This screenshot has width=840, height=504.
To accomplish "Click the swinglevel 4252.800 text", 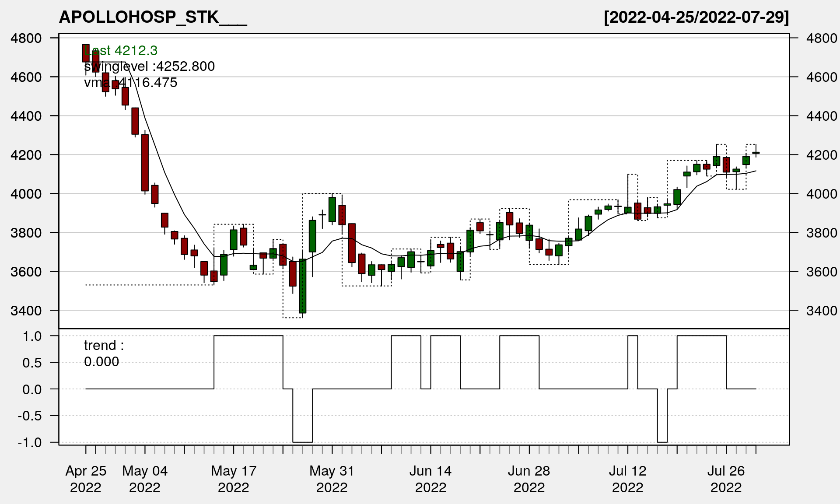I will point(149,66).
